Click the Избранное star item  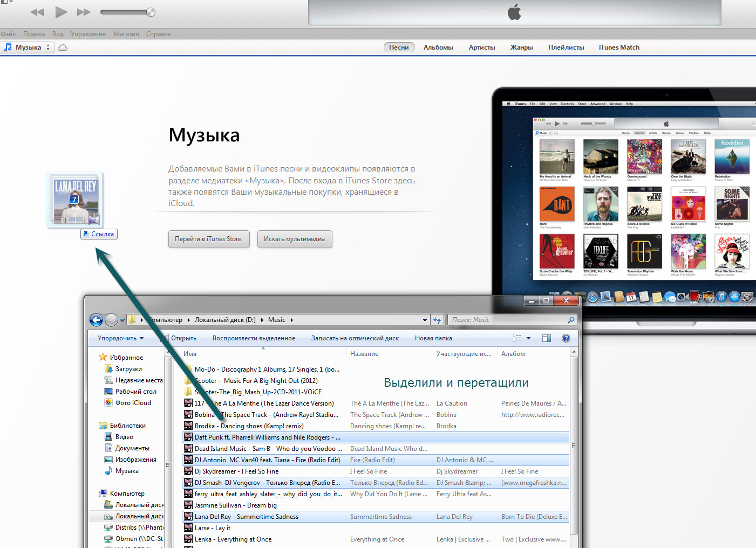(121, 358)
